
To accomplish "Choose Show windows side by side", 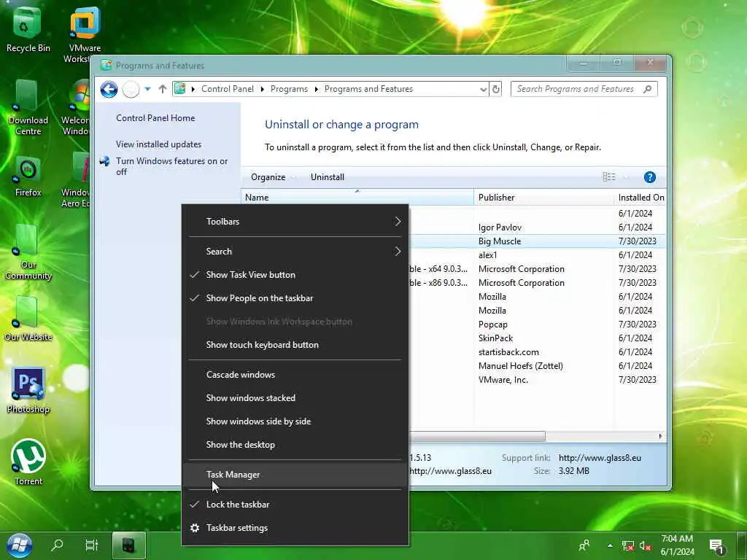I will point(295,421).
